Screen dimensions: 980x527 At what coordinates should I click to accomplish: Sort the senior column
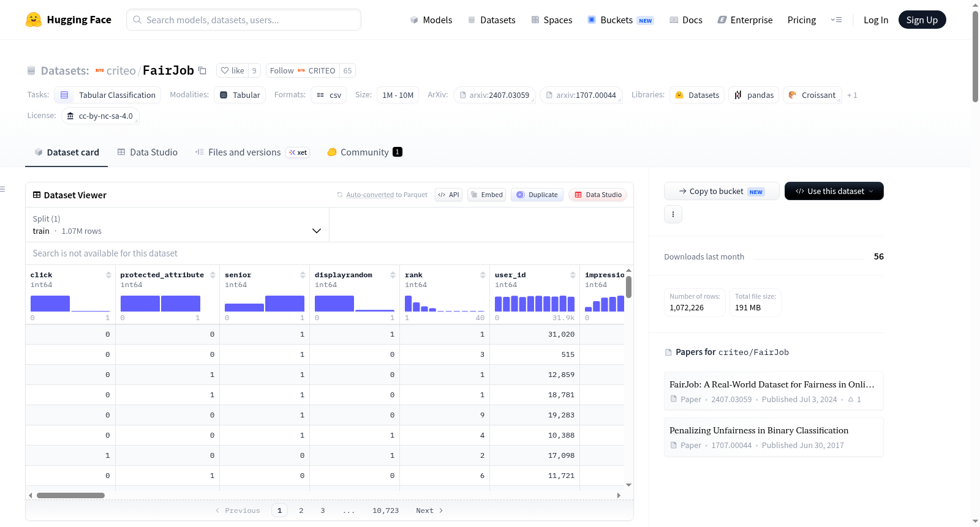[x=303, y=275]
